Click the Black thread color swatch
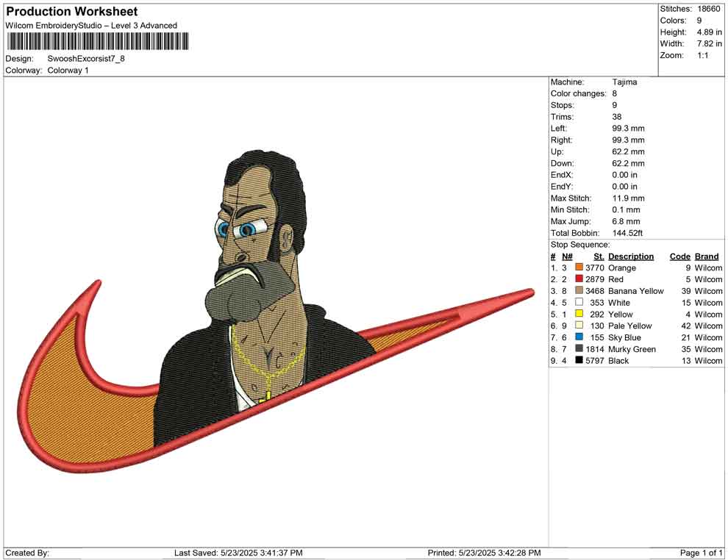The image size is (728, 560). (x=579, y=360)
